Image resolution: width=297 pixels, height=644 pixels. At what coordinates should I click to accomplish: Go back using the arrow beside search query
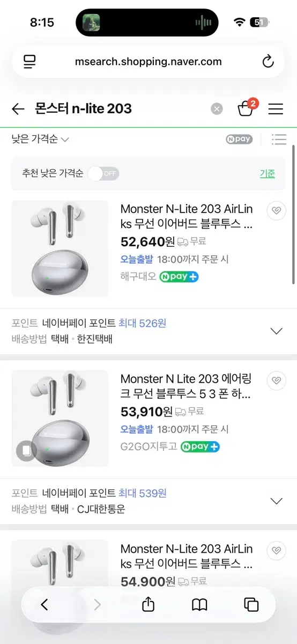pos(18,109)
